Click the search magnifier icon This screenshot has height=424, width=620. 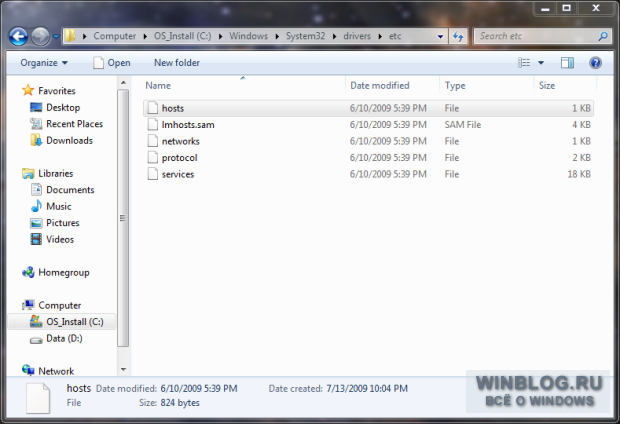click(603, 36)
